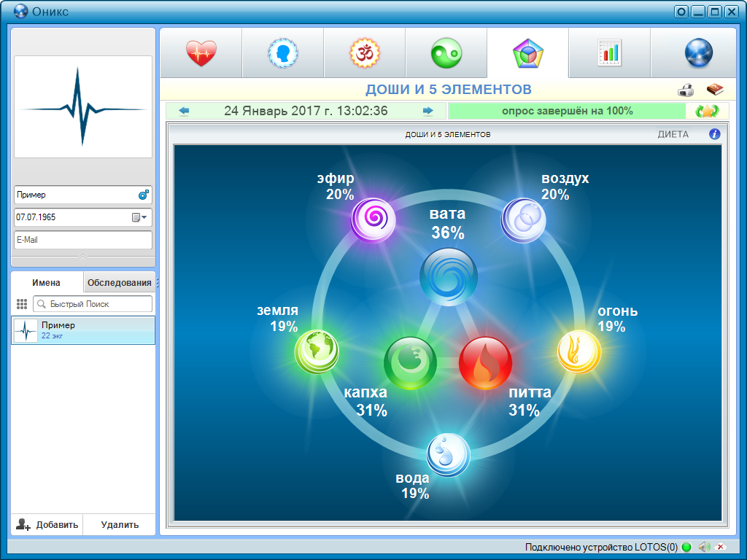Click the капха 31% label
This screenshot has height=560, width=747.
pyautogui.click(x=366, y=401)
